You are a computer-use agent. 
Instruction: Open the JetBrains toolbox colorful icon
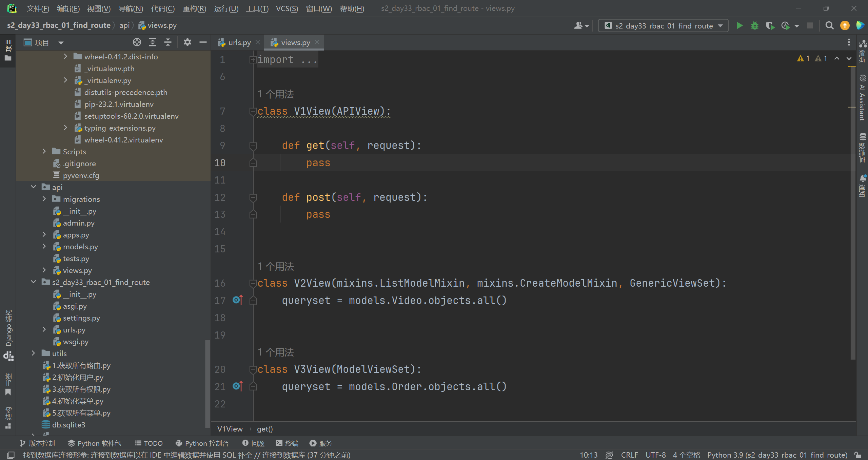[860, 26]
